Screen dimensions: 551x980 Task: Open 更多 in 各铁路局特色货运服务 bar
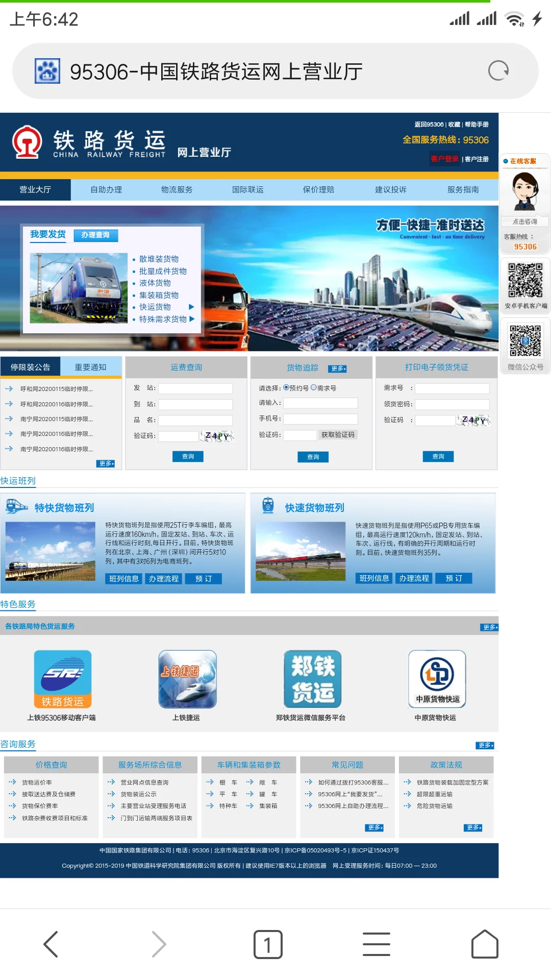(489, 627)
